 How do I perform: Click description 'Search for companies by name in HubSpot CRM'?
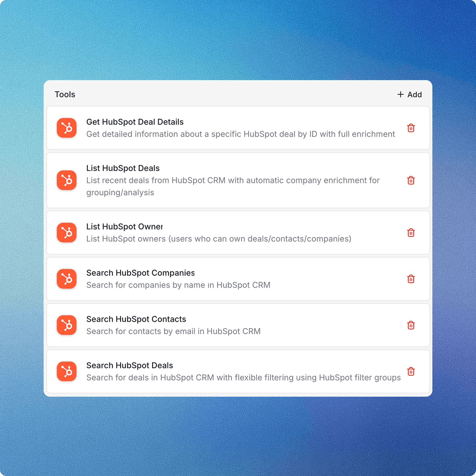click(178, 285)
